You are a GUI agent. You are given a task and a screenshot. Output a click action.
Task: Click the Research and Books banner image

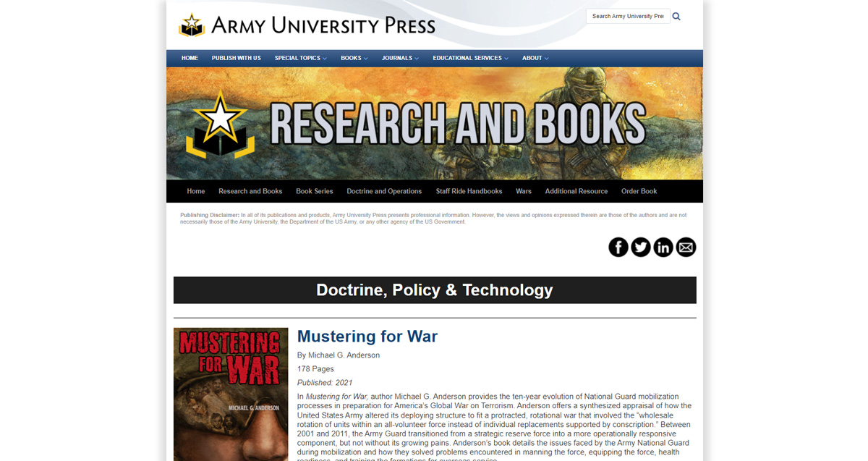(435, 124)
